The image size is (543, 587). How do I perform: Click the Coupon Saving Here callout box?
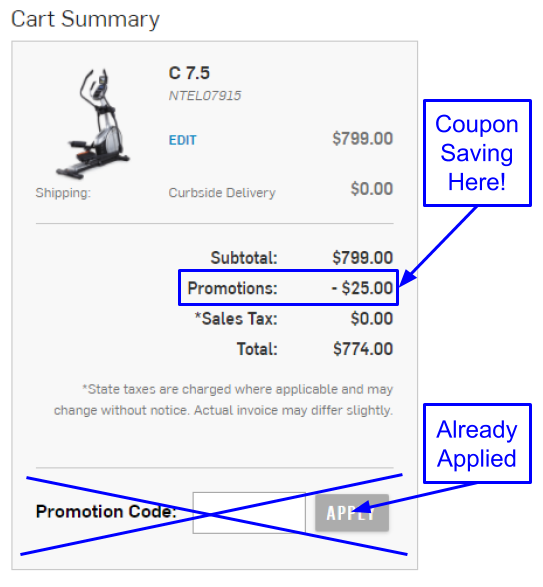tap(477, 153)
